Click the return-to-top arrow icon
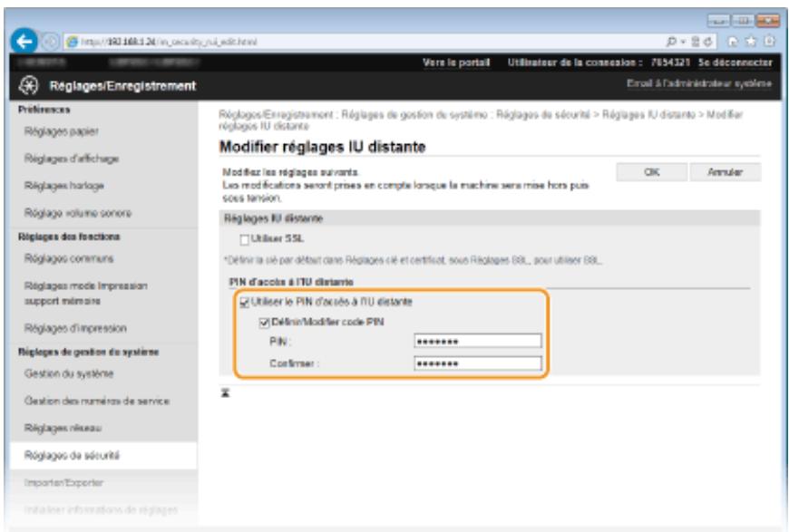This screenshot has width=789, height=532. (x=226, y=392)
